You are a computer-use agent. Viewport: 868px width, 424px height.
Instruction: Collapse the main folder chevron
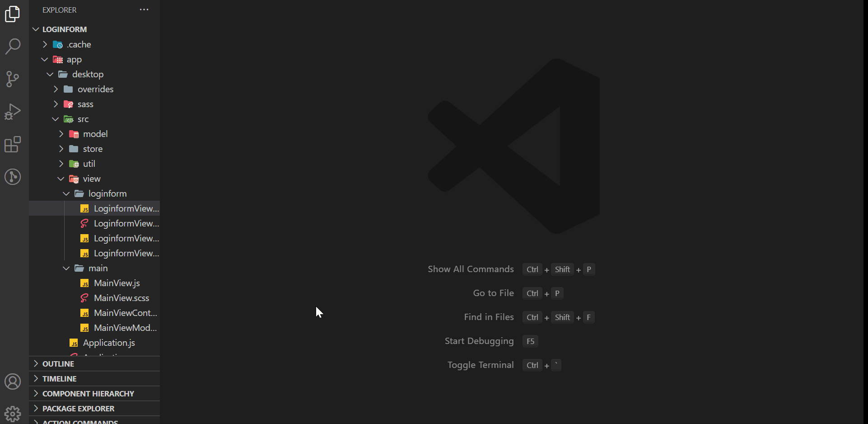tap(66, 268)
